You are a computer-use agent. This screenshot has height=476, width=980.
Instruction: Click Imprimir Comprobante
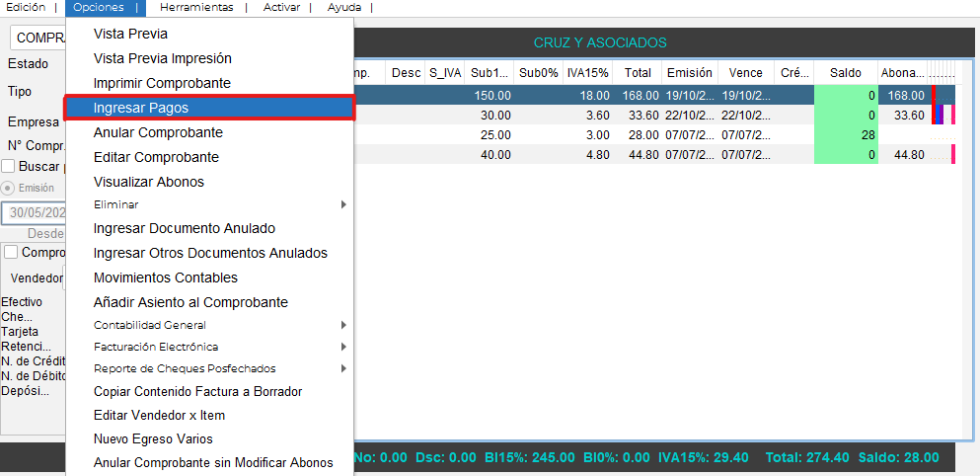click(x=162, y=83)
